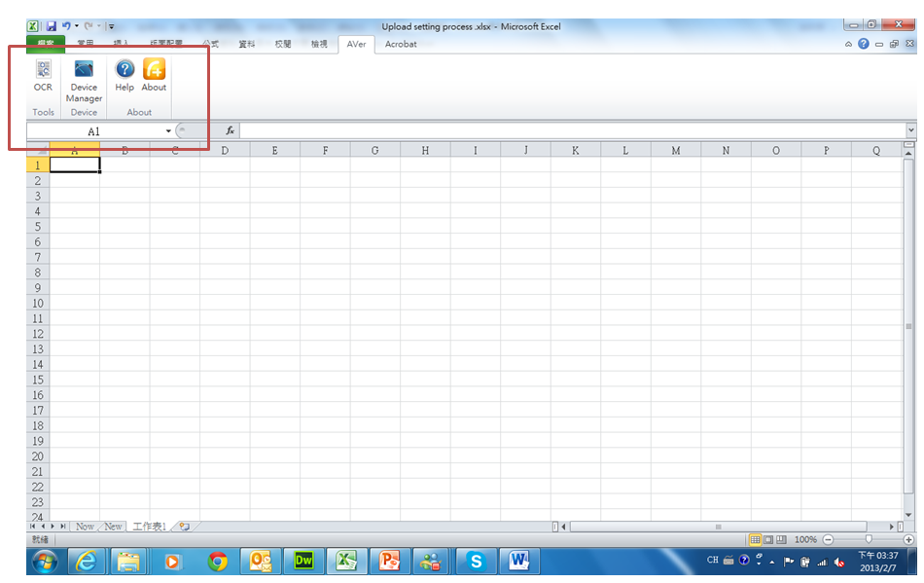Image resolution: width=924 pixels, height=583 pixels.
Task: Open Excel Help question mark icon
Action: [x=864, y=44]
